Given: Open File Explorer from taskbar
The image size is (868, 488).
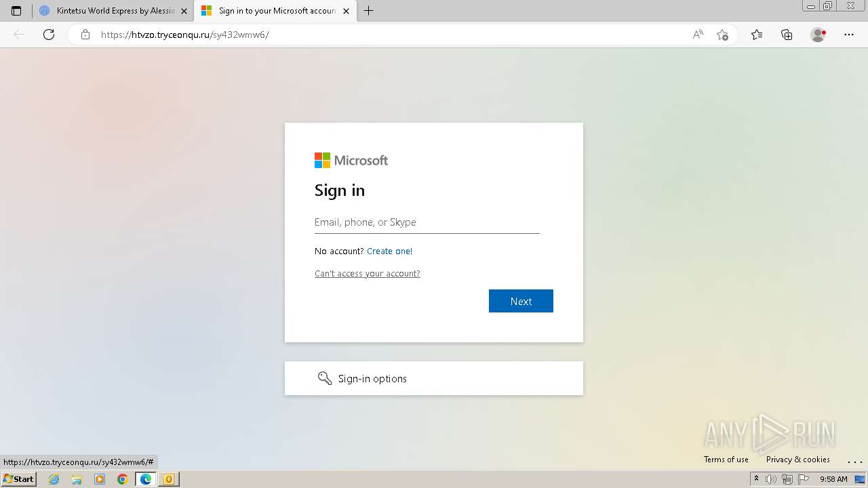Looking at the screenshot, I should [x=77, y=479].
